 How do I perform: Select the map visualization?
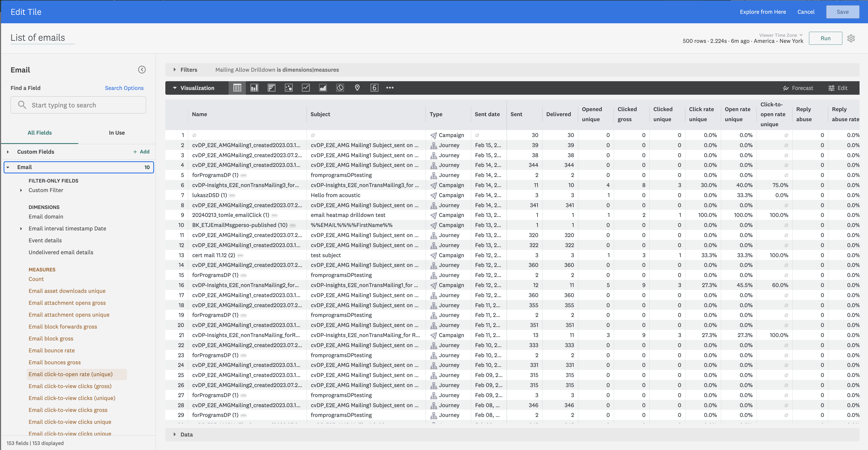click(357, 88)
